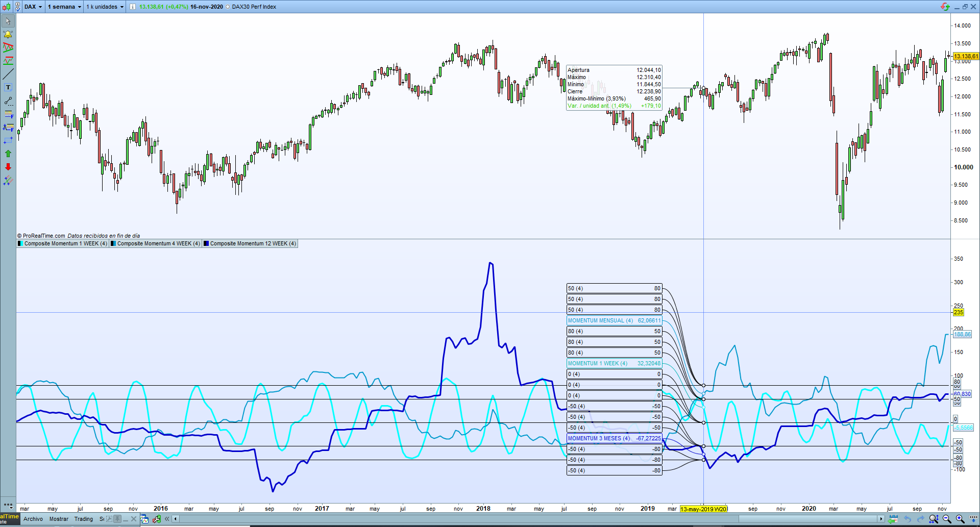Screen dimensions: 980x527
Task: Zoom out the chart time scale
Action: pyautogui.click(x=947, y=519)
